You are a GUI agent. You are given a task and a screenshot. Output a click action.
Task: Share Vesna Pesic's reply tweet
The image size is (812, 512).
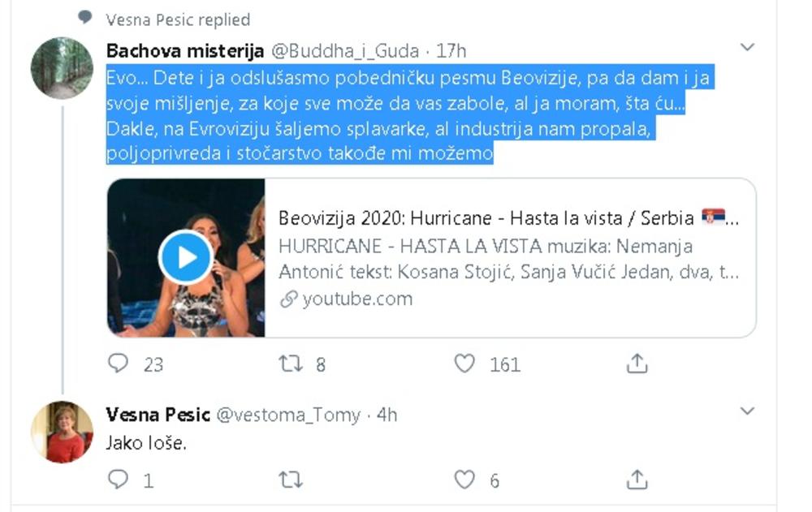tap(637, 480)
